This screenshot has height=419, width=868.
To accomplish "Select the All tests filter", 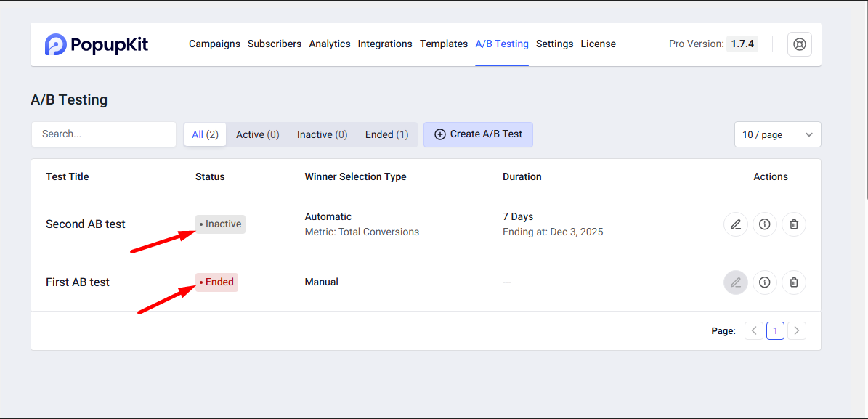I will coord(206,134).
